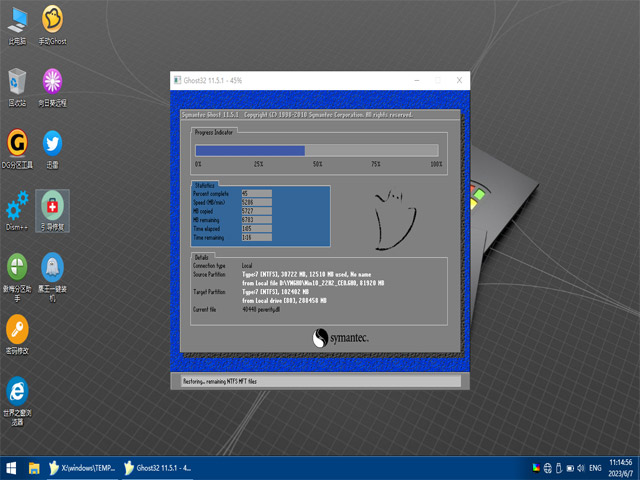
Task: Click the Percent complete value 45
Action: [x=256, y=193]
